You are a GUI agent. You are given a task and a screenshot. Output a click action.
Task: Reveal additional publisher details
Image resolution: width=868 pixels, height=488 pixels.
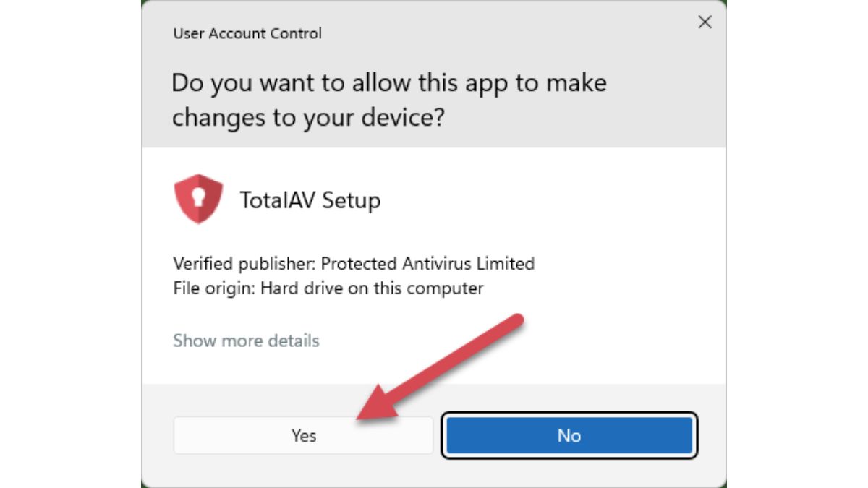[245, 341]
